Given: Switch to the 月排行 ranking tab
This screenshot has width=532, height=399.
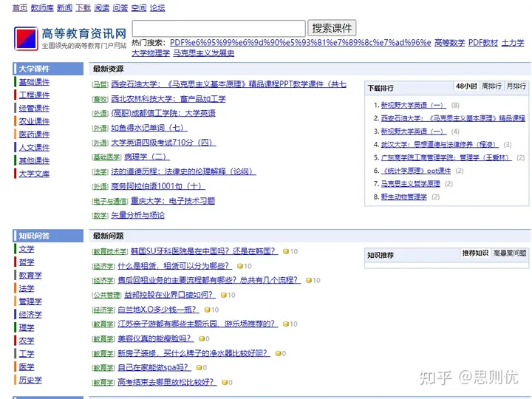Looking at the screenshot, I should 516,86.
